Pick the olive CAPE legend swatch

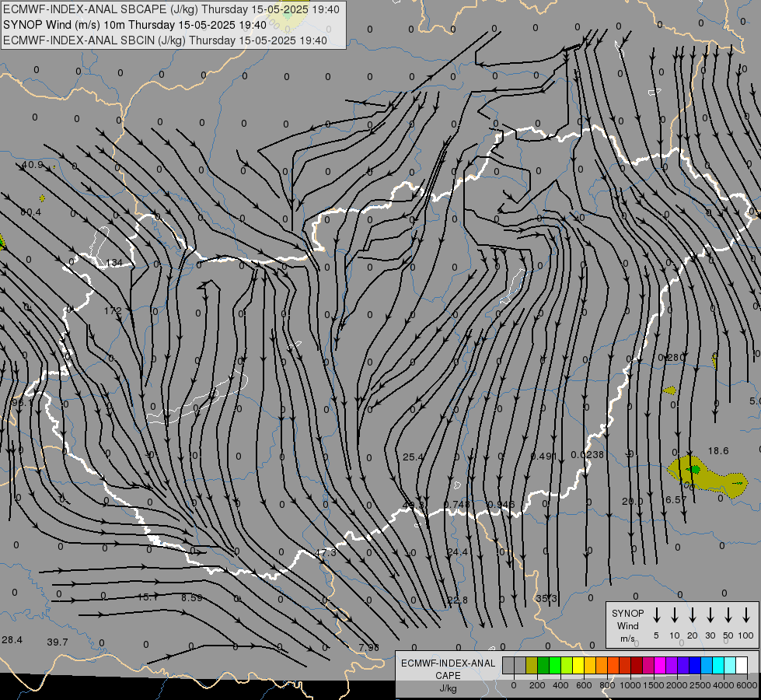532,665
